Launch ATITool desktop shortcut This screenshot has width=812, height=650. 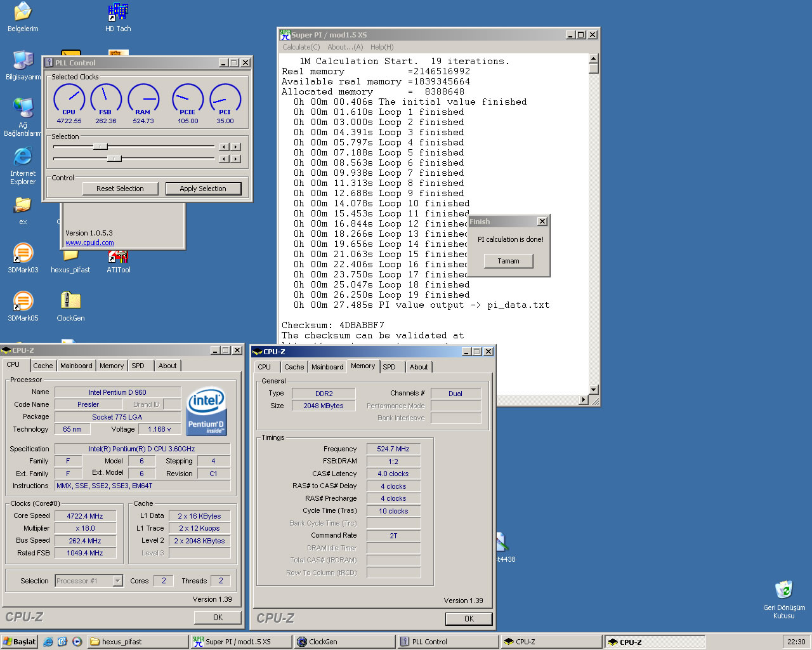point(119,262)
